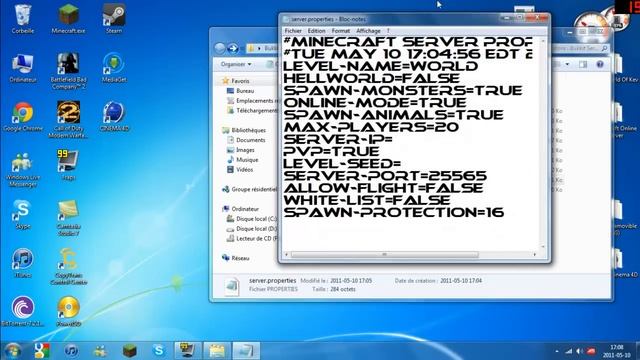The height and width of the screenshot is (360, 640).
Task: Select the Fraps desktop shortcut
Action: tap(68, 164)
